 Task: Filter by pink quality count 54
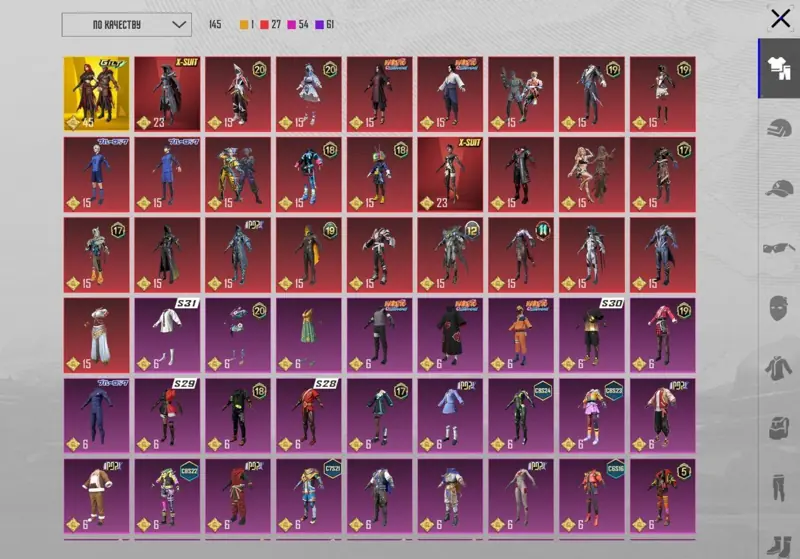pos(298,24)
